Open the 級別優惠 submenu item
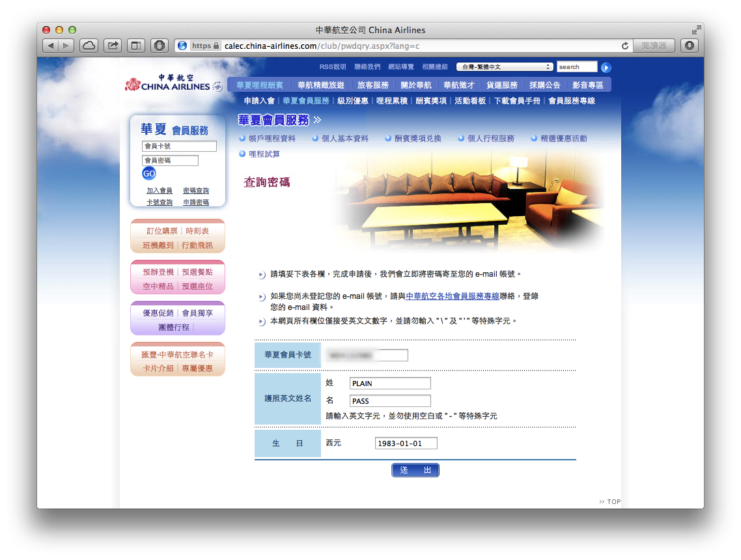 (x=352, y=101)
